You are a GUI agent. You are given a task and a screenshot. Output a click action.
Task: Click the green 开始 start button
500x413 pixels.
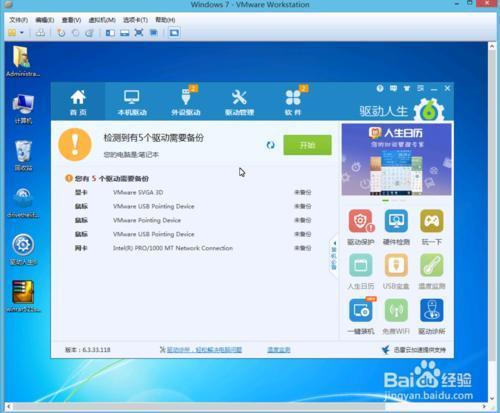coord(307,145)
